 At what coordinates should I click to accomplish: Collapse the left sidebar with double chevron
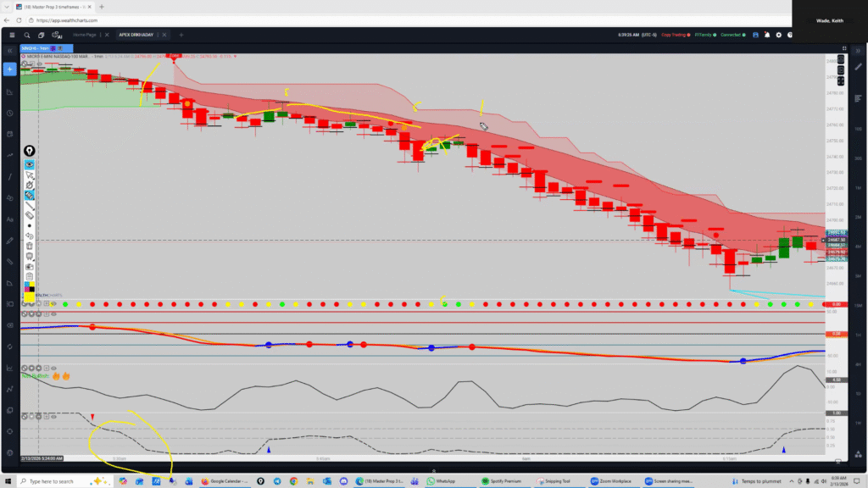click(x=9, y=51)
